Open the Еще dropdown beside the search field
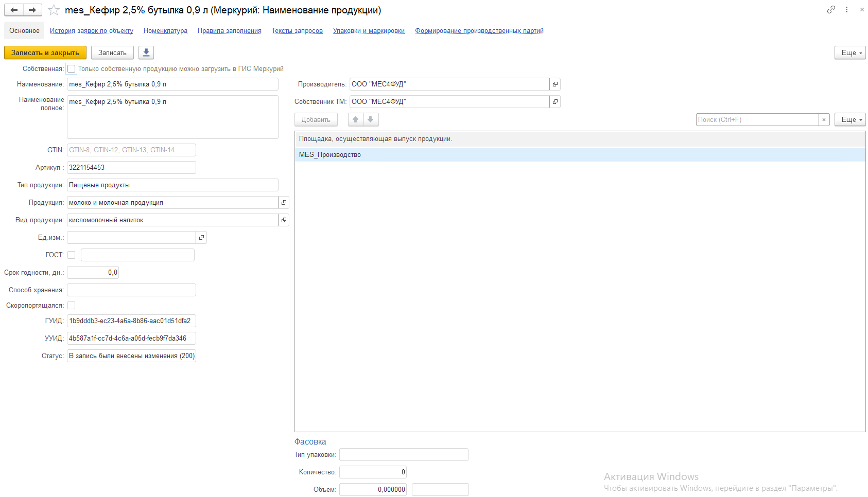868x497 pixels. pyautogui.click(x=850, y=120)
